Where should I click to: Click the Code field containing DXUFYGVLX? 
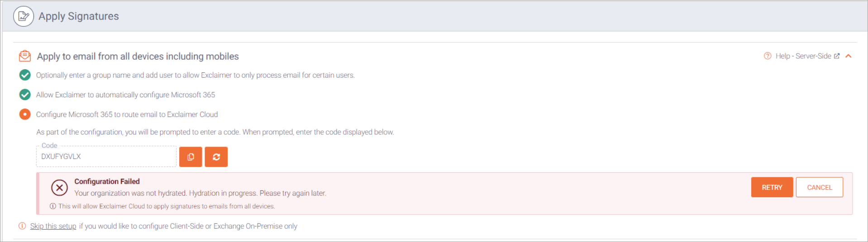click(x=106, y=157)
